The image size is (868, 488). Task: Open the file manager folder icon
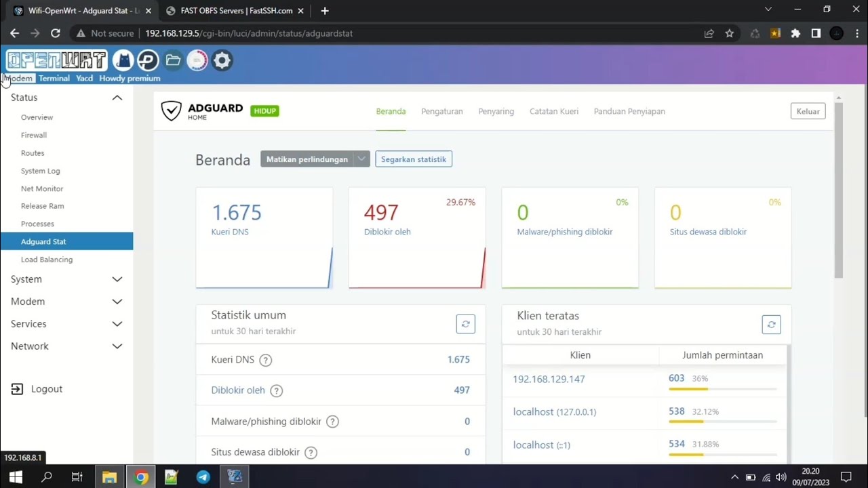(x=173, y=60)
